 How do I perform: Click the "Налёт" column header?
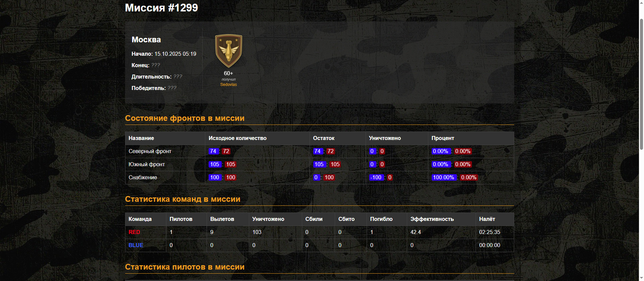(x=487, y=219)
